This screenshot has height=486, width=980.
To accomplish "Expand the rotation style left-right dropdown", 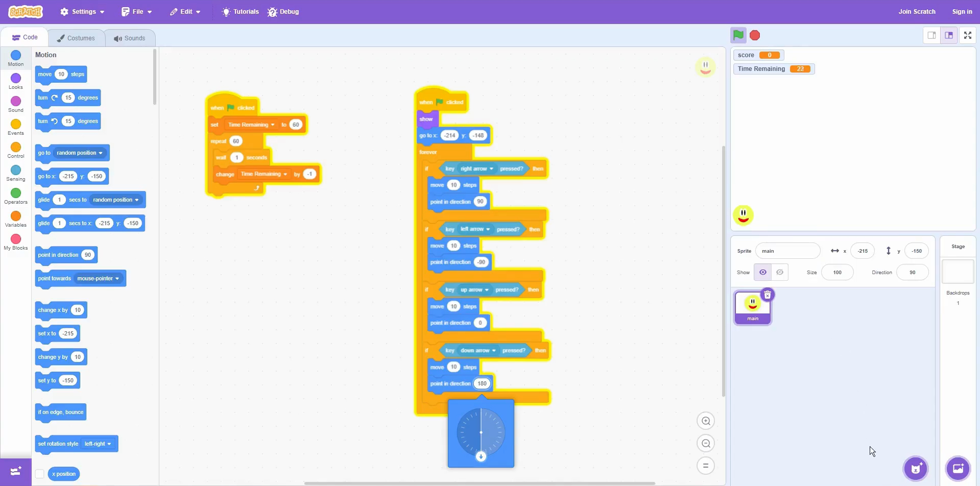I will 98,444.
